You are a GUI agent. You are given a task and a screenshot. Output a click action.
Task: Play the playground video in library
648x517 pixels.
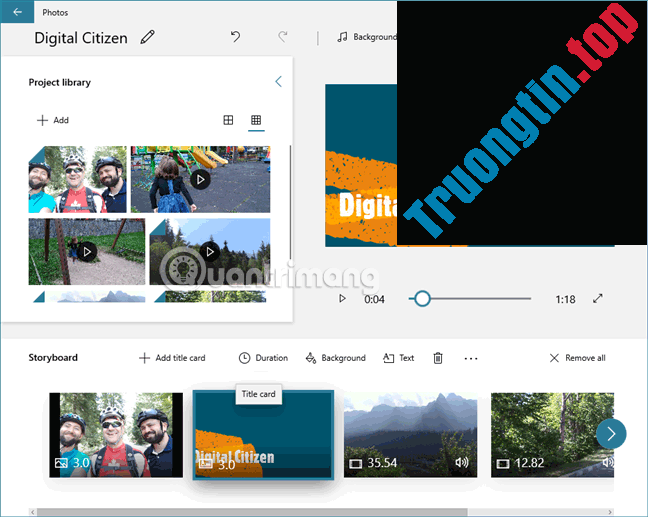[200, 179]
